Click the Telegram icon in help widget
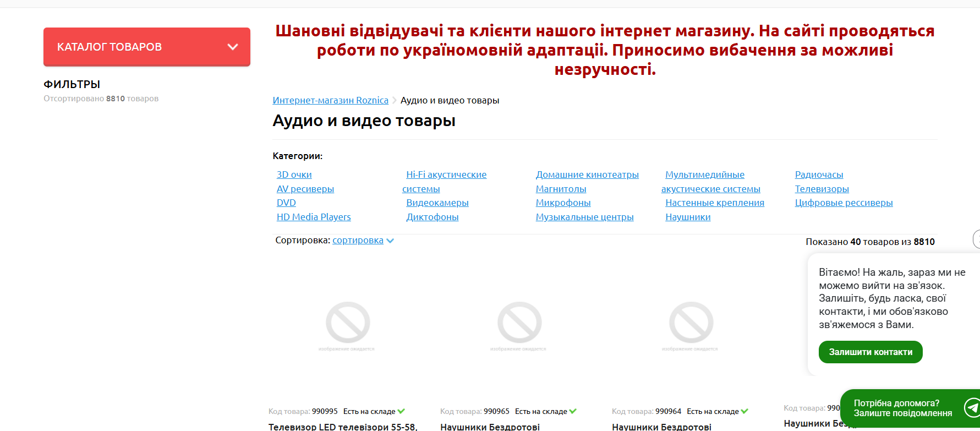 [x=972, y=408]
